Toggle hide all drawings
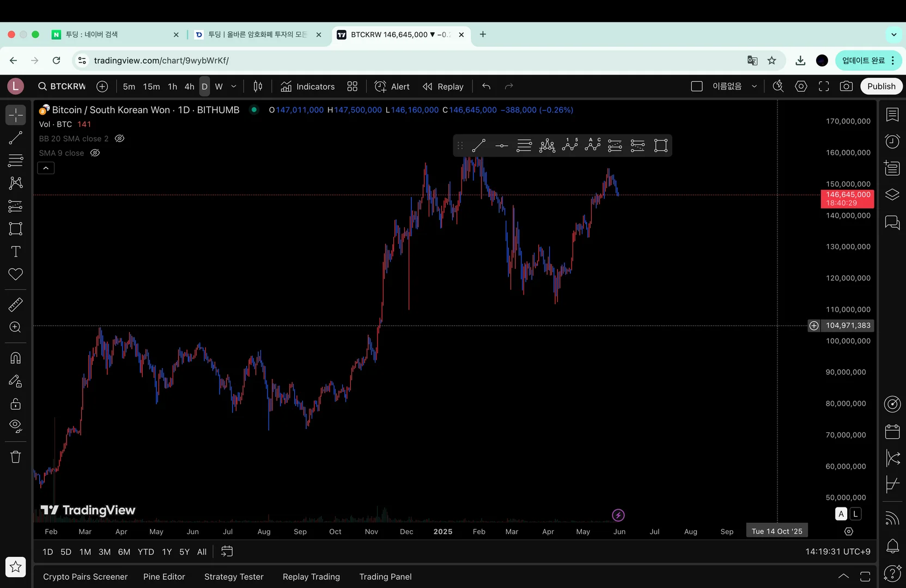 coord(16,426)
